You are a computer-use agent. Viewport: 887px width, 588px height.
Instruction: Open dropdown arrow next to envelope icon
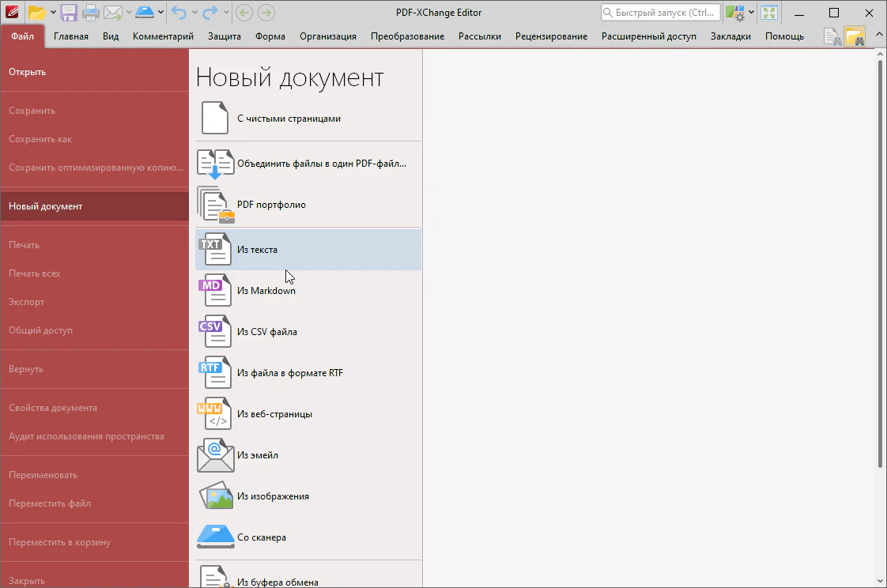coord(128,13)
